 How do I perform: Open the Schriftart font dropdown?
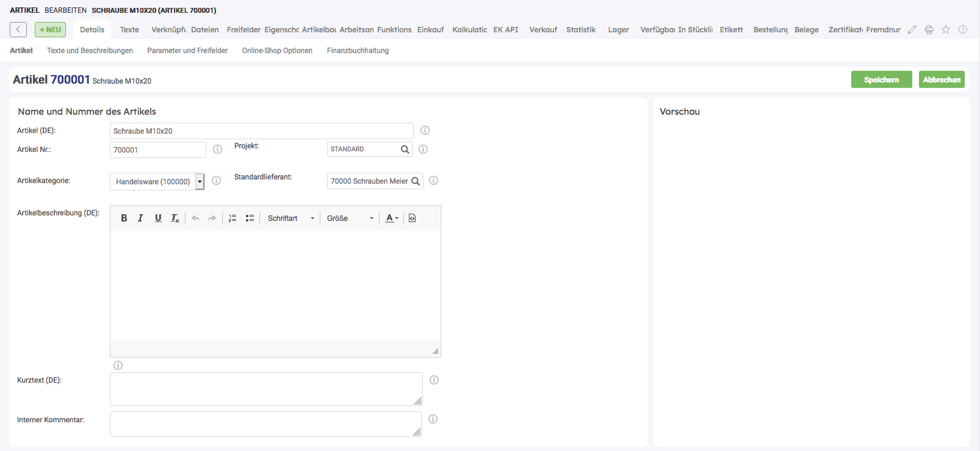click(291, 218)
